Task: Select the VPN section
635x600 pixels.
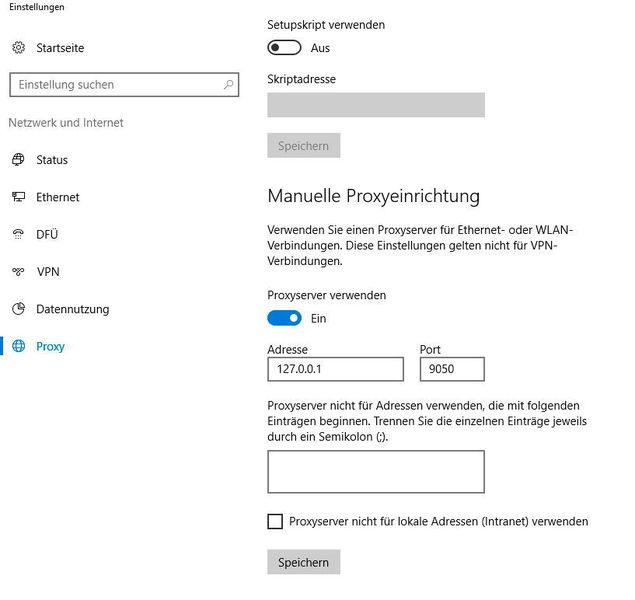Action: pos(48,272)
